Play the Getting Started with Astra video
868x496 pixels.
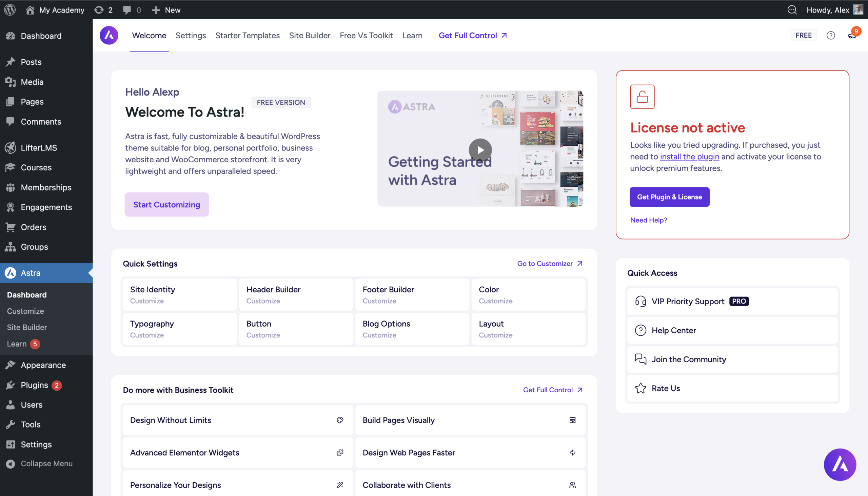480,150
